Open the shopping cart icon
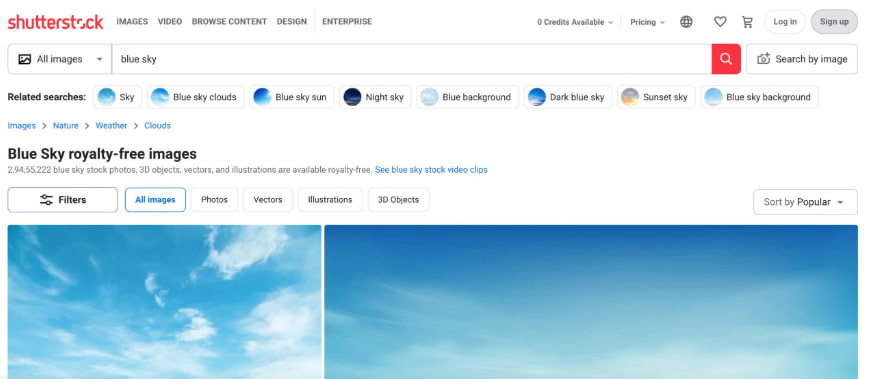 coord(747,22)
